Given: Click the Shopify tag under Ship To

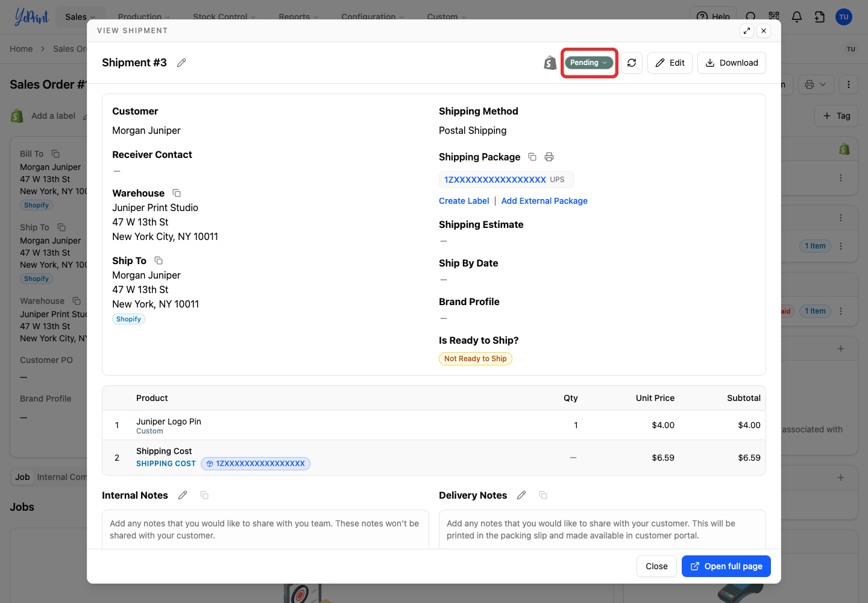Looking at the screenshot, I should 128,319.
